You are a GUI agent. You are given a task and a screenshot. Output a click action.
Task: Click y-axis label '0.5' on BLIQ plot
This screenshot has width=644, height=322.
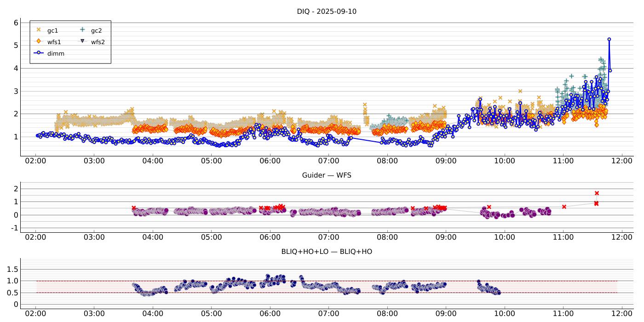click(13, 293)
